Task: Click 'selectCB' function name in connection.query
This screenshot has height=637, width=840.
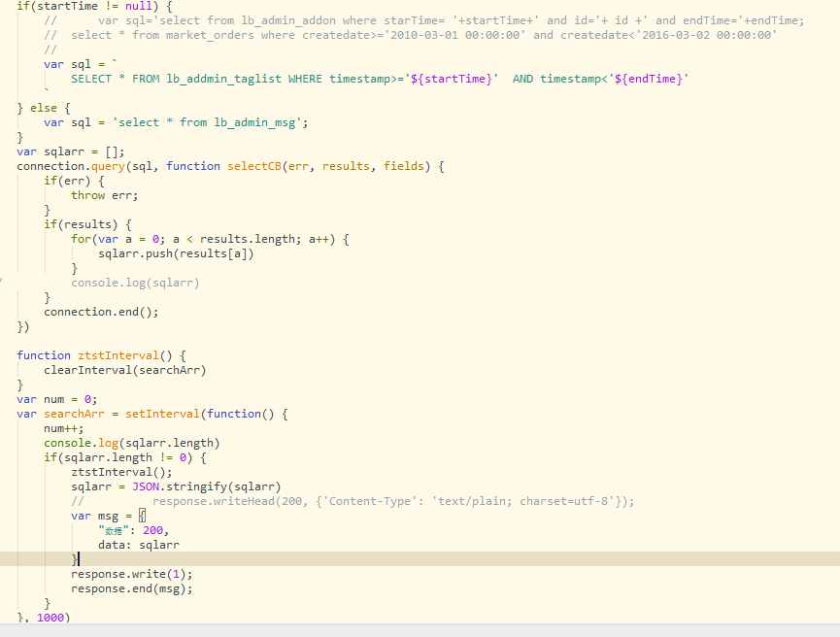Action: [x=253, y=166]
